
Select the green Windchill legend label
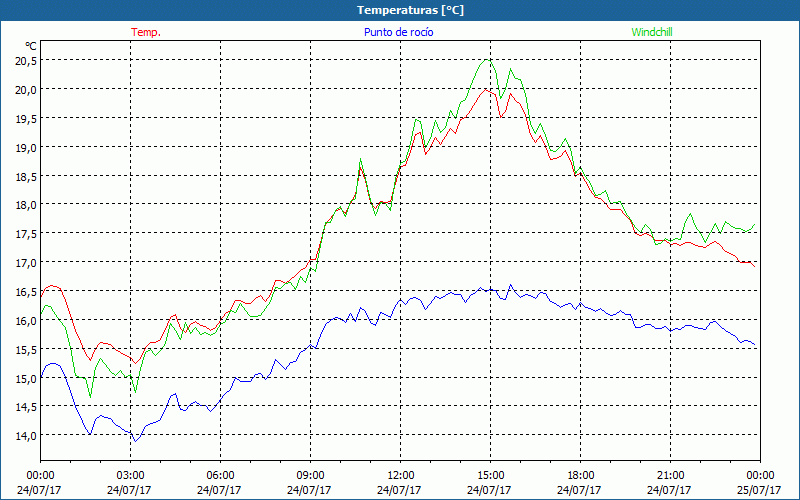[652, 32]
